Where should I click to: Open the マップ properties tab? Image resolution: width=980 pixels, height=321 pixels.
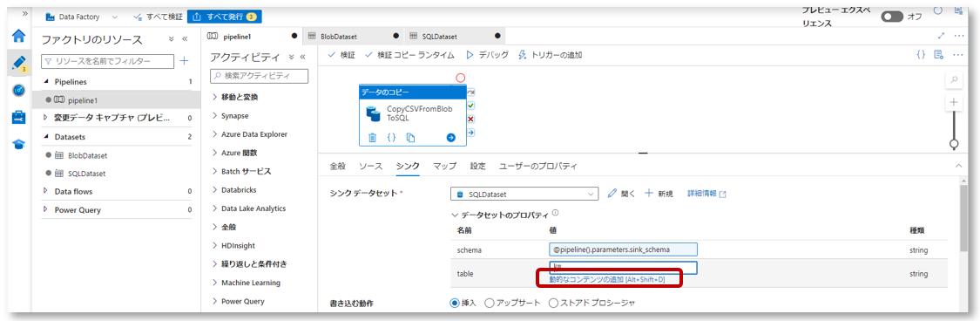[x=444, y=167]
